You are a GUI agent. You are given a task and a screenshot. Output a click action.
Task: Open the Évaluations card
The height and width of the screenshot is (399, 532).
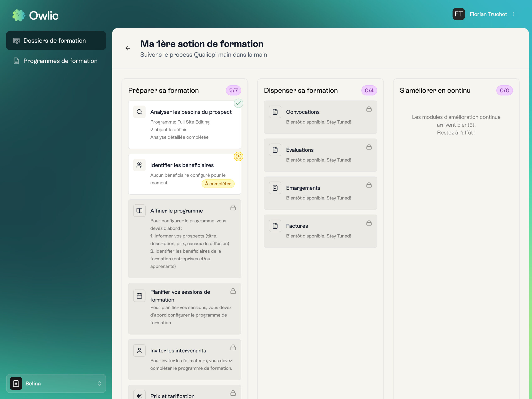(x=320, y=155)
